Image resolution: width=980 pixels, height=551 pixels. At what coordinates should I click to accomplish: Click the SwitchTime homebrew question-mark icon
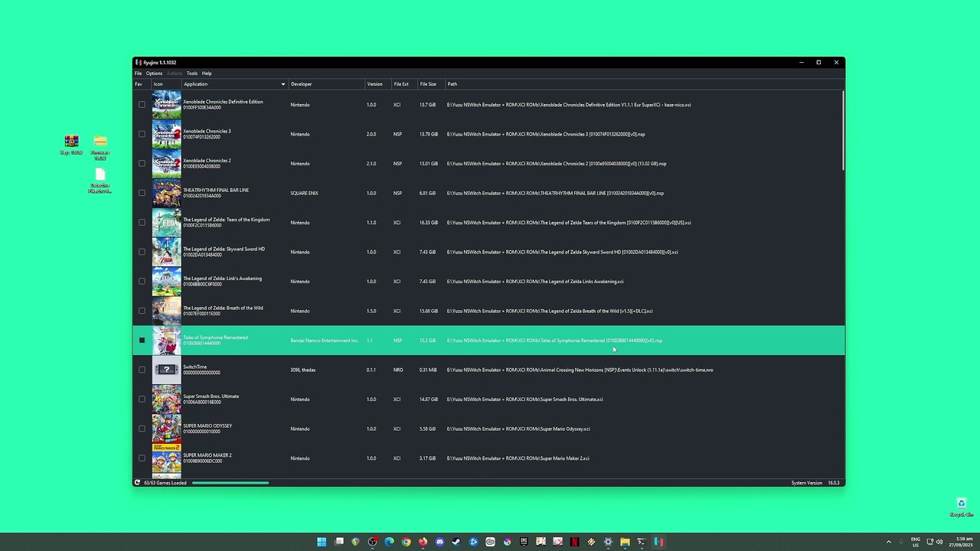pos(166,370)
